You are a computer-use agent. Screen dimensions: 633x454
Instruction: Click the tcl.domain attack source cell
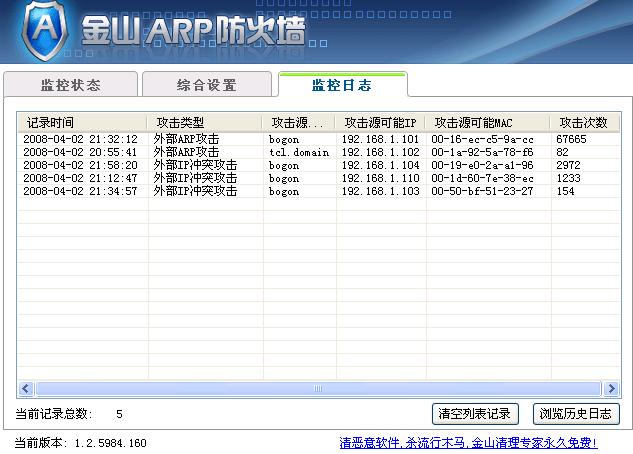click(x=299, y=152)
